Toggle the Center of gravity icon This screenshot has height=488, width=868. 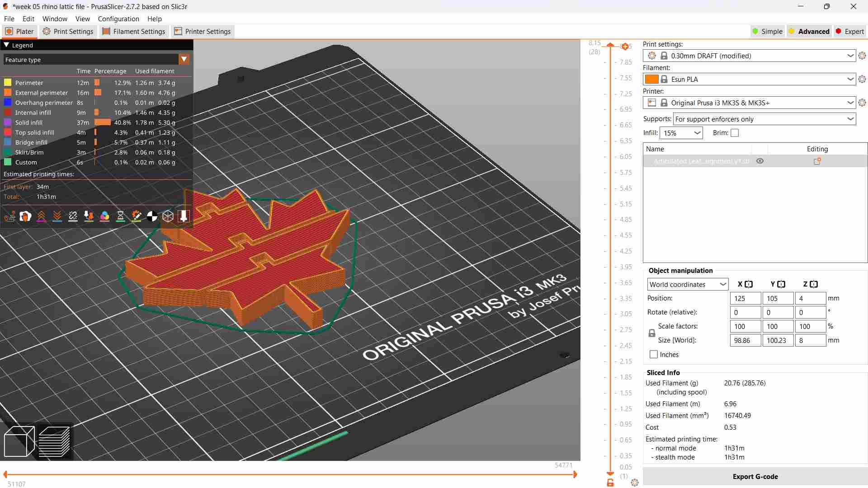pos(152,216)
